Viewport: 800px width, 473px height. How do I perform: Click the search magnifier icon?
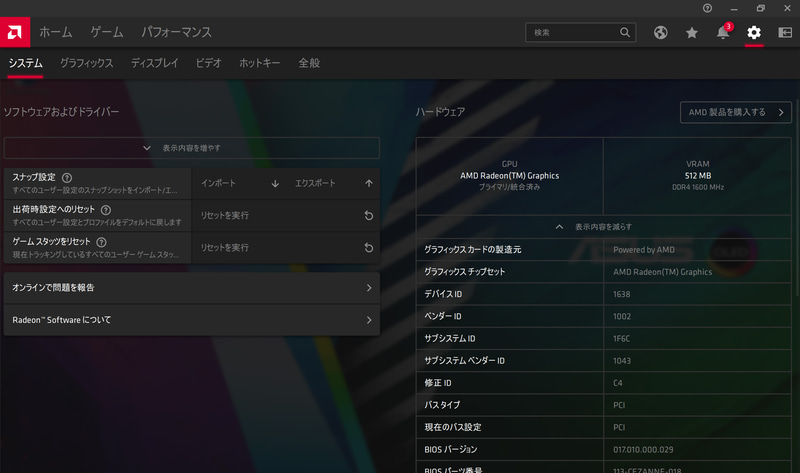[x=624, y=32]
